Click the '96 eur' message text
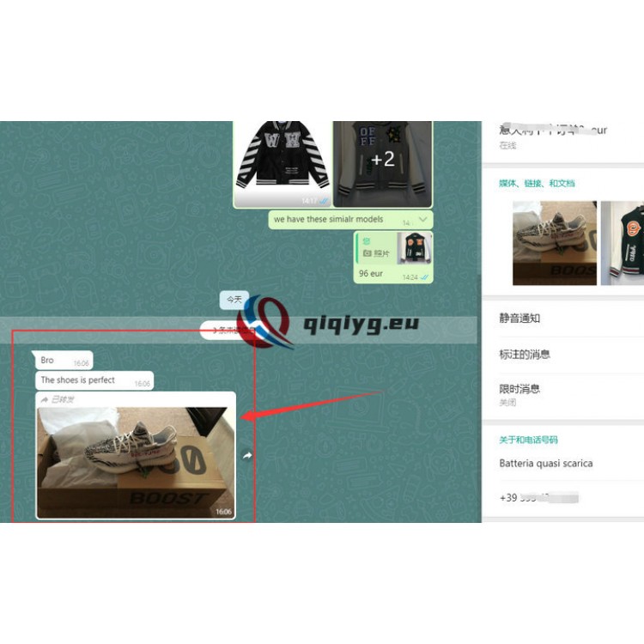Viewport: 644px width, 644px height. [371, 274]
